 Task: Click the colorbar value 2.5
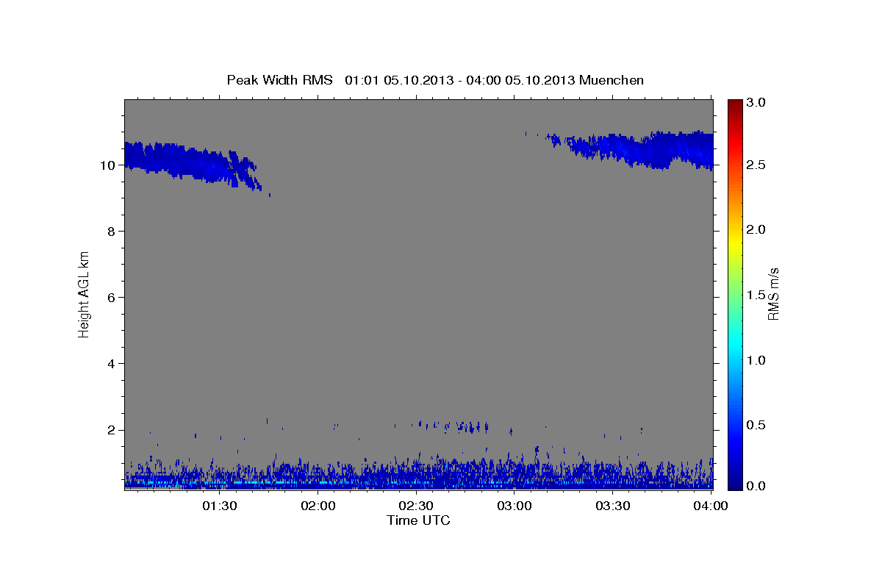click(x=756, y=165)
